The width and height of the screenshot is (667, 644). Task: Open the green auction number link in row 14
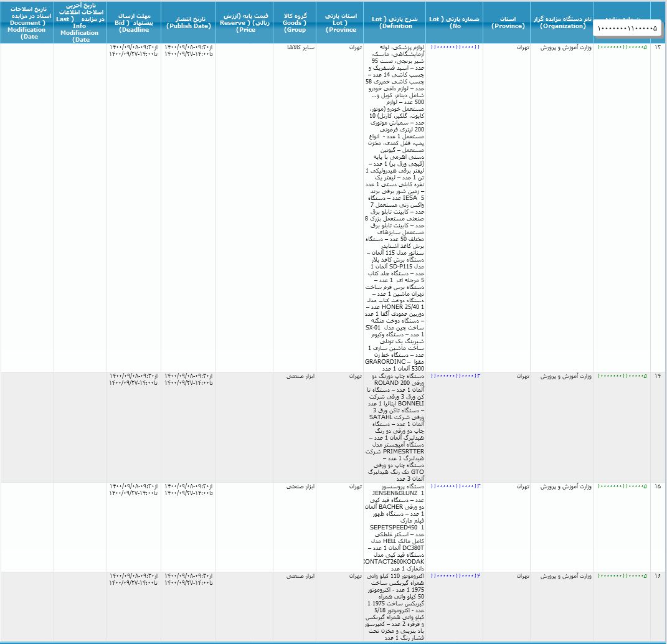tap(622, 376)
